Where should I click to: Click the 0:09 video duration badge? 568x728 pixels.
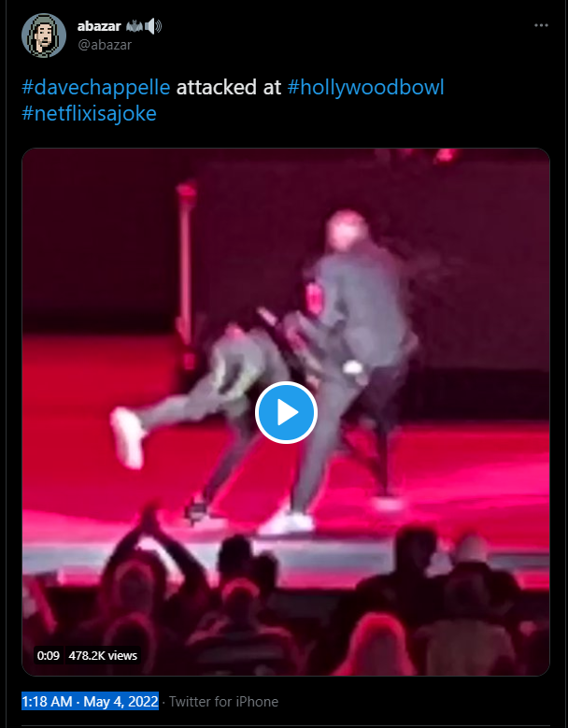[49, 655]
